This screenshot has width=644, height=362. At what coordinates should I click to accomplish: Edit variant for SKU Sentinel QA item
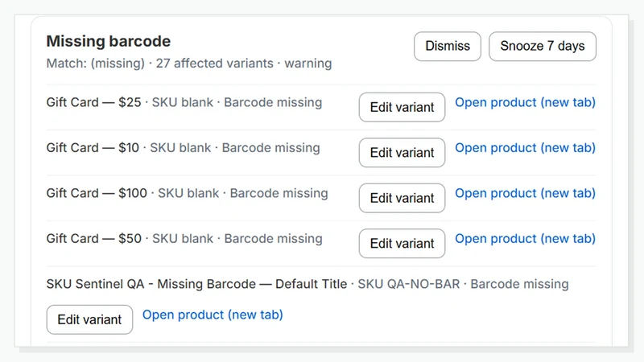coord(89,319)
